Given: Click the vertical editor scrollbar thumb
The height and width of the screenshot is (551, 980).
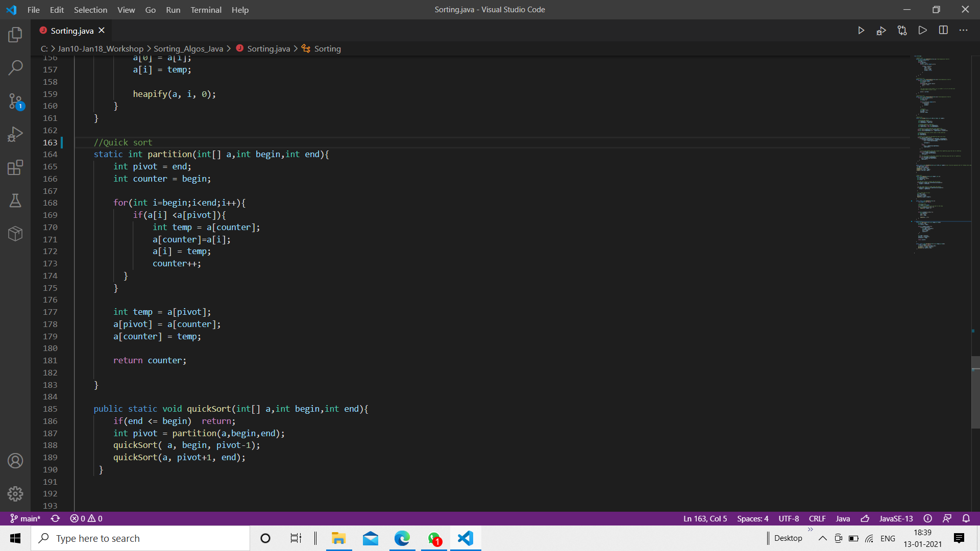Looking at the screenshot, I should coord(975,392).
